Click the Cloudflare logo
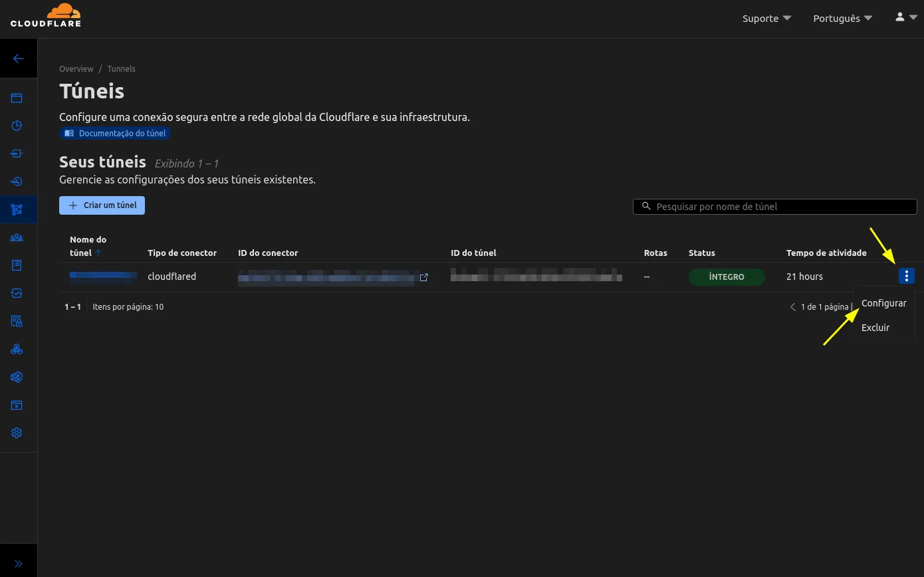Screen dimensions: 924x577 coord(45,15)
